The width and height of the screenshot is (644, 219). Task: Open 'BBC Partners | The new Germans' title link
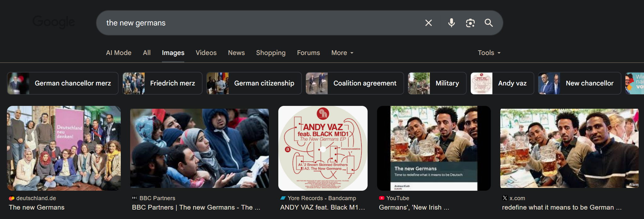pyautogui.click(x=196, y=207)
